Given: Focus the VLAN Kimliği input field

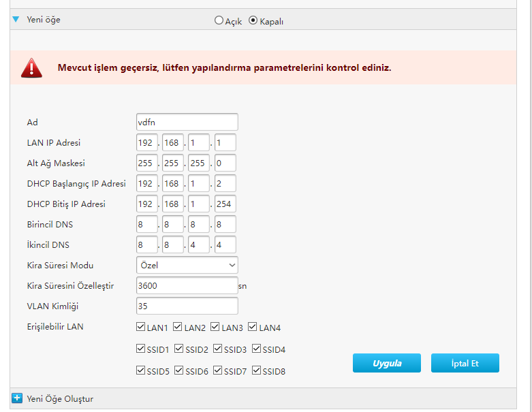Looking at the screenshot, I should click(187, 306).
